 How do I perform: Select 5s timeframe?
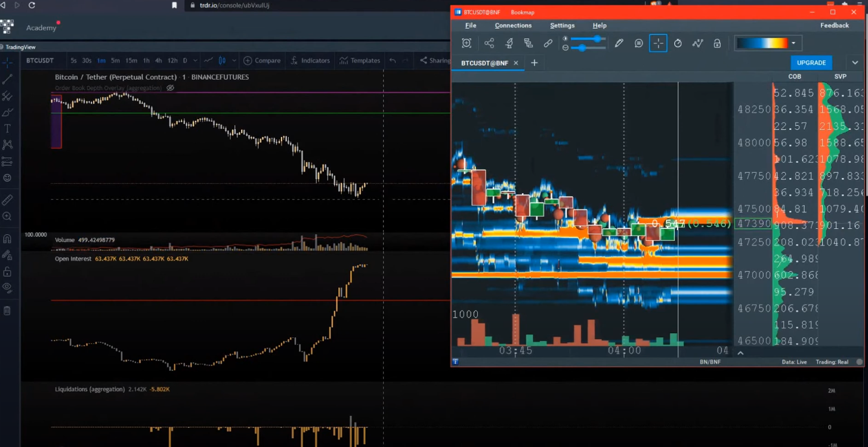point(73,60)
